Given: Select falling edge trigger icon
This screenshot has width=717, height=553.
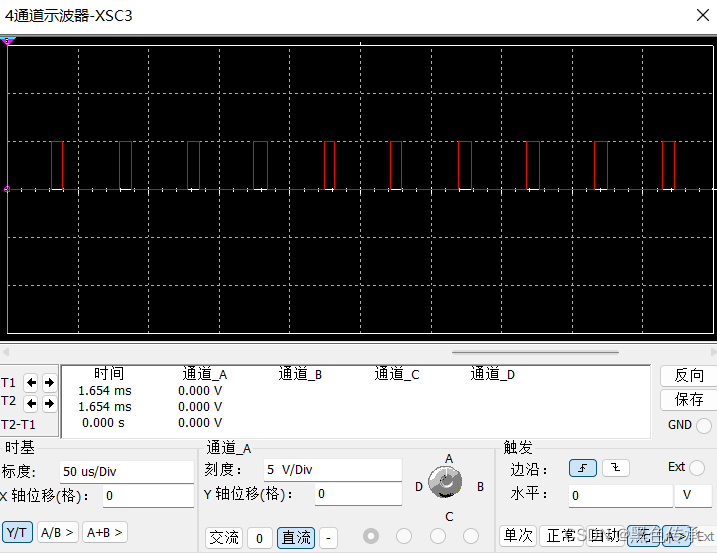Looking at the screenshot, I should click(616, 468).
